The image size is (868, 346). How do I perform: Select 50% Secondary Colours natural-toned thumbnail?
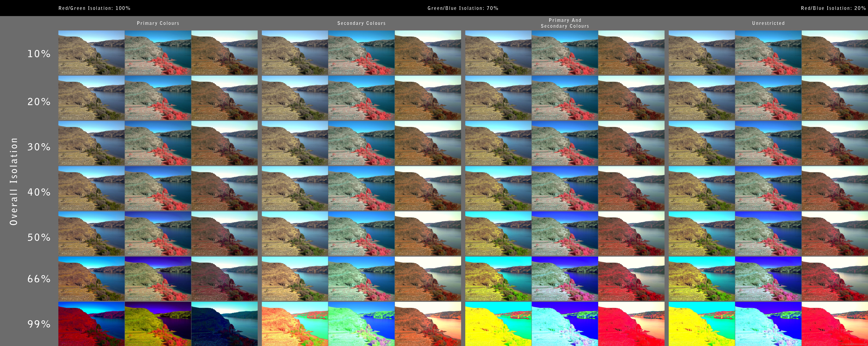295,234
